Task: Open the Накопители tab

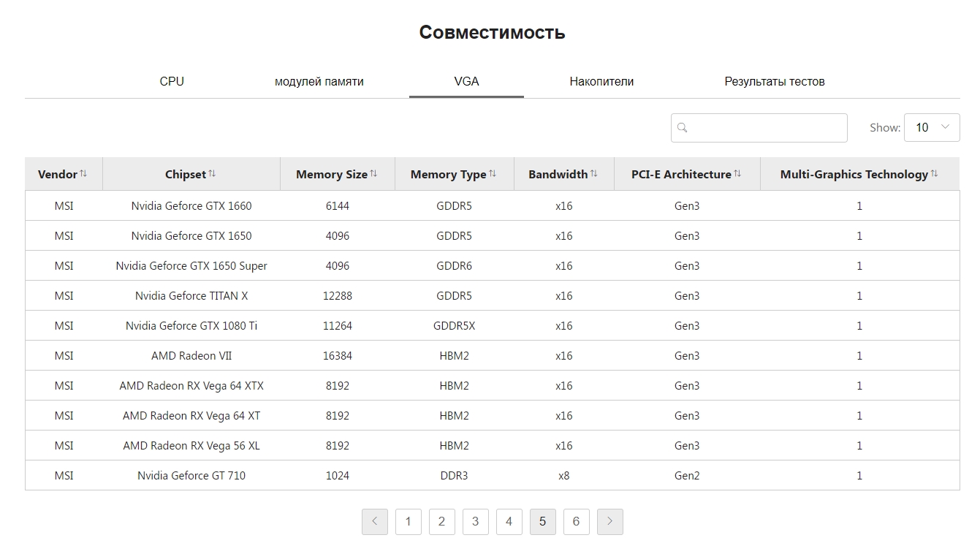Action: 601,81
